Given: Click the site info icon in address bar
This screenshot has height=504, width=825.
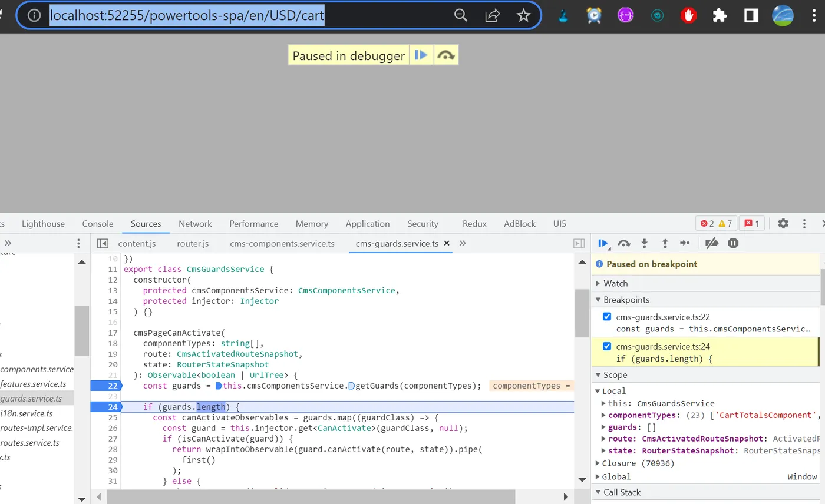Looking at the screenshot, I should point(34,16).
